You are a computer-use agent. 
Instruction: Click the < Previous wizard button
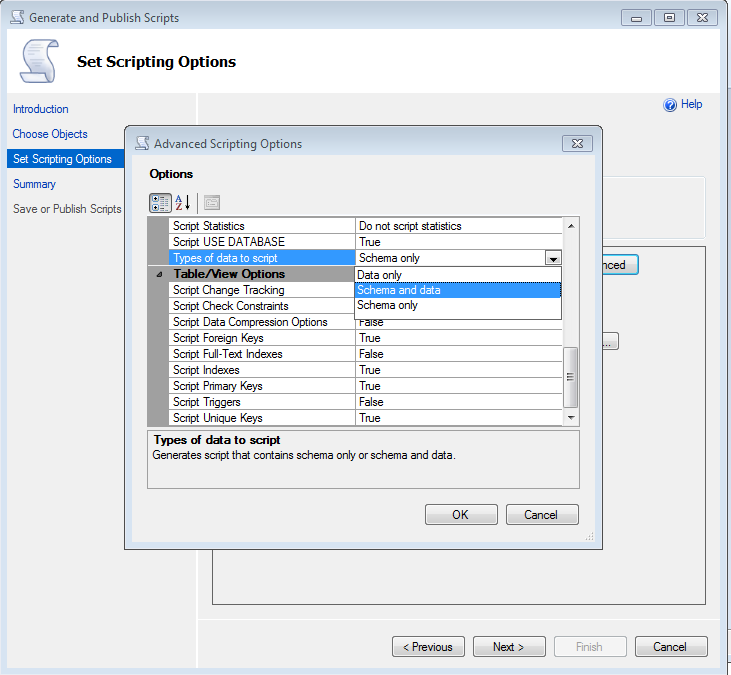(428, 647)
